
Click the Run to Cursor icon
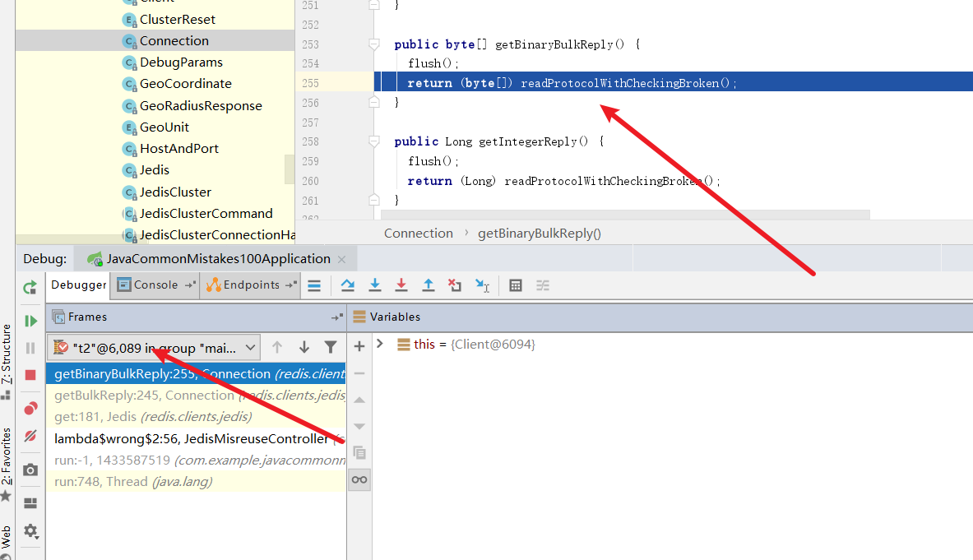pyautogui.click(x=482, y=285)
